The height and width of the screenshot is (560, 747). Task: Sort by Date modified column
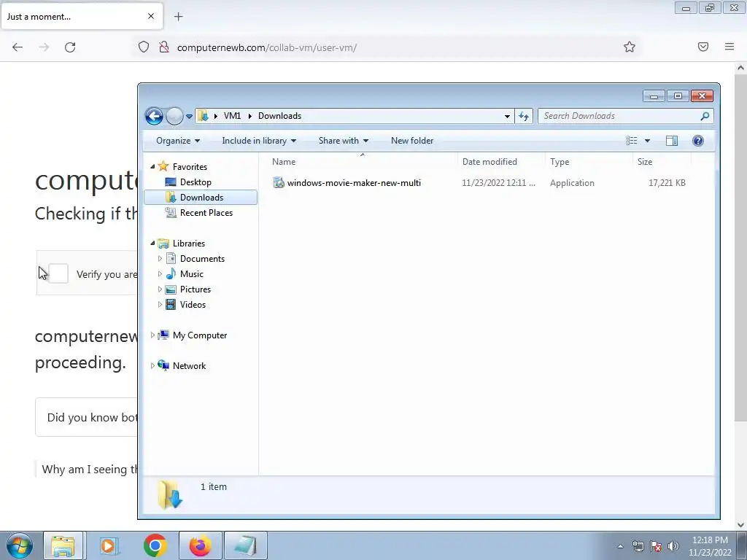point(489,162)
